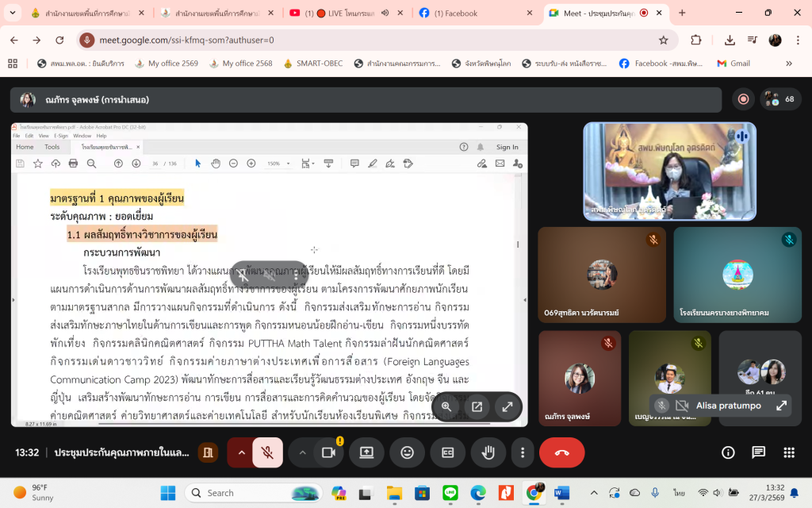Screen dimensions: 812x508
Task: Turn on closed captions
Action: (448, 452)
